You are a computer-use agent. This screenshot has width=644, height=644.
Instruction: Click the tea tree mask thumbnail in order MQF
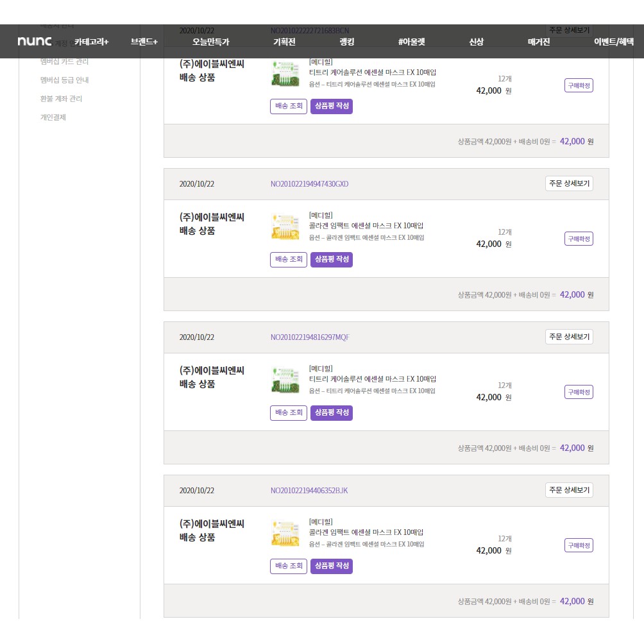(x=285, y=380)
